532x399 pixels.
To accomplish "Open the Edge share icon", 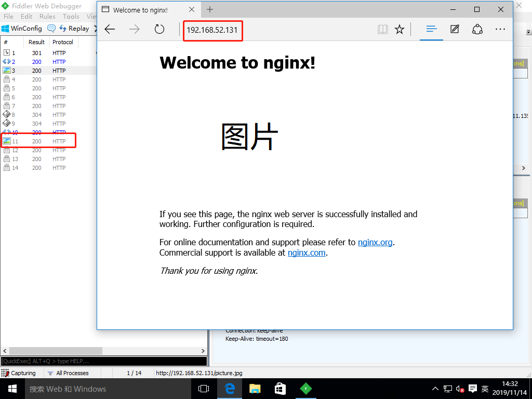I will pos(477,29).
